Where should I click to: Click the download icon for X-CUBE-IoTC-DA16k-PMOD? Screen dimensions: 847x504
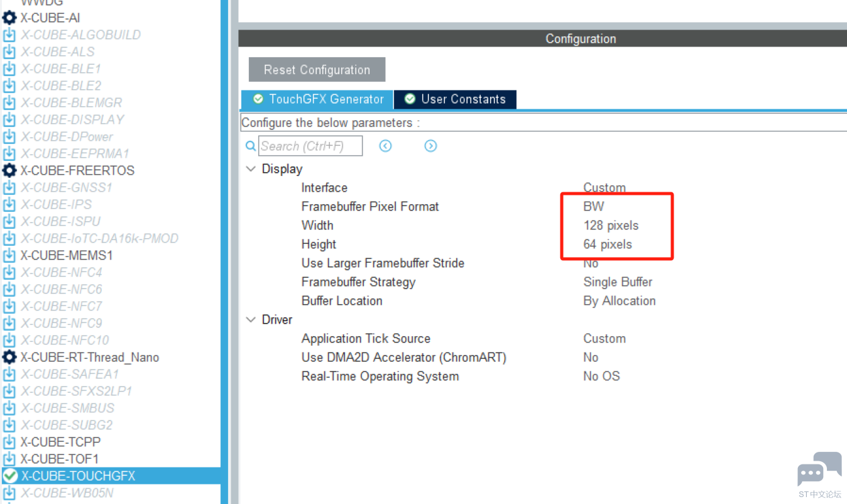tap(9, 239)
